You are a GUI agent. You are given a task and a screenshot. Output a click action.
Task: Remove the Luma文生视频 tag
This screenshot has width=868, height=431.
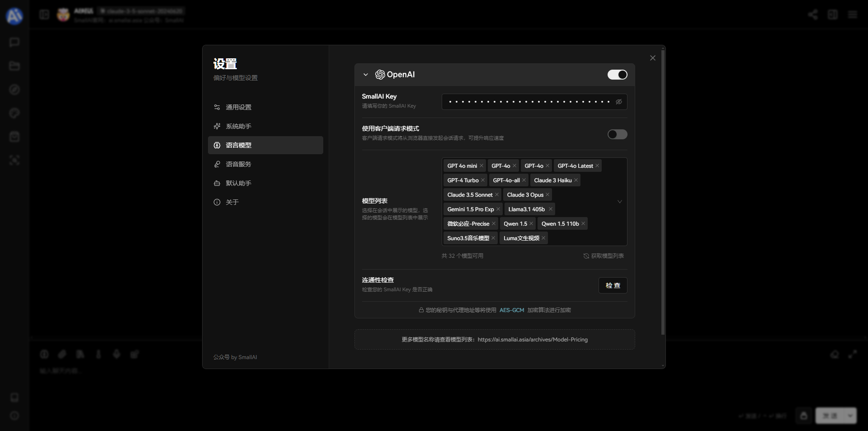point(543,238)
